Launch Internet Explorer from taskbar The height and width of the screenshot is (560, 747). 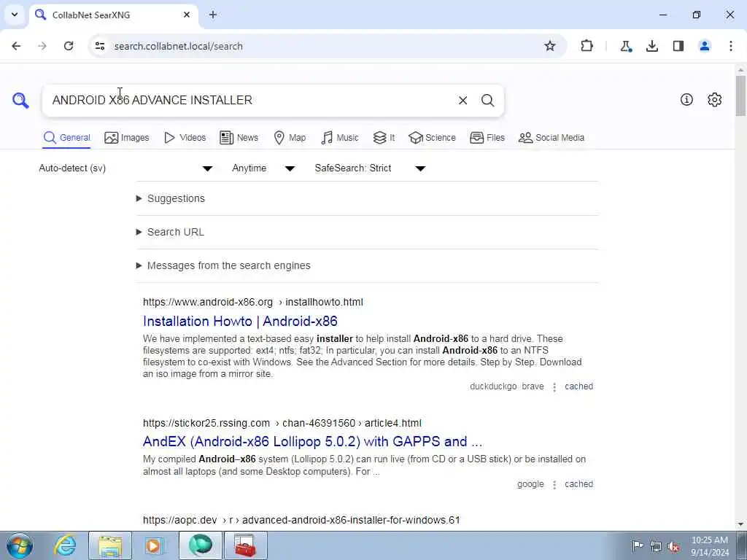click(x=65, y=545)
